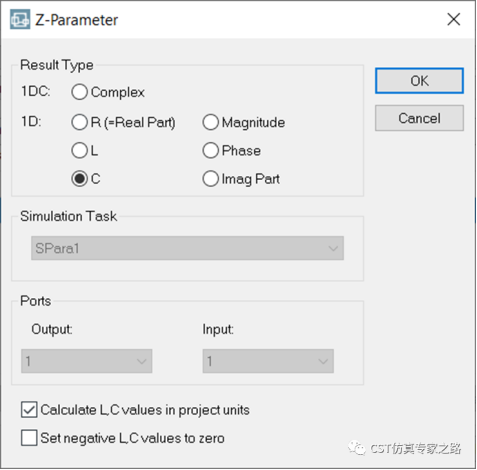Select the Complex result type radio
Screen dimensions: 477x470
[x=79, y=92]
